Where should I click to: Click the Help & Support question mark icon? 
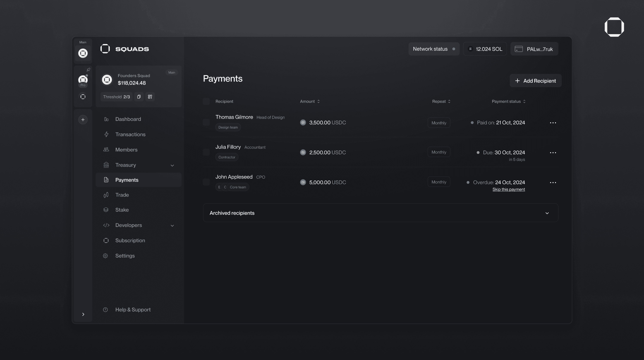(105, 310)
